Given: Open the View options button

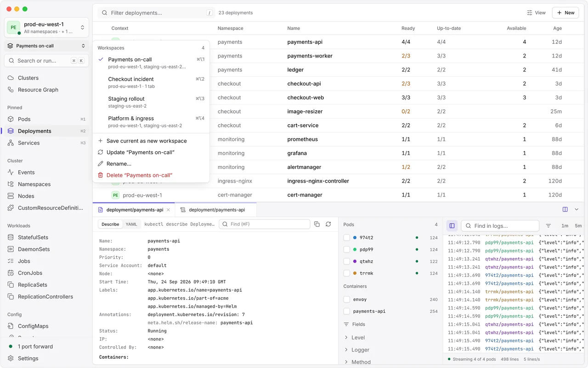Looking at the screenshot, I should coord(537,13).
